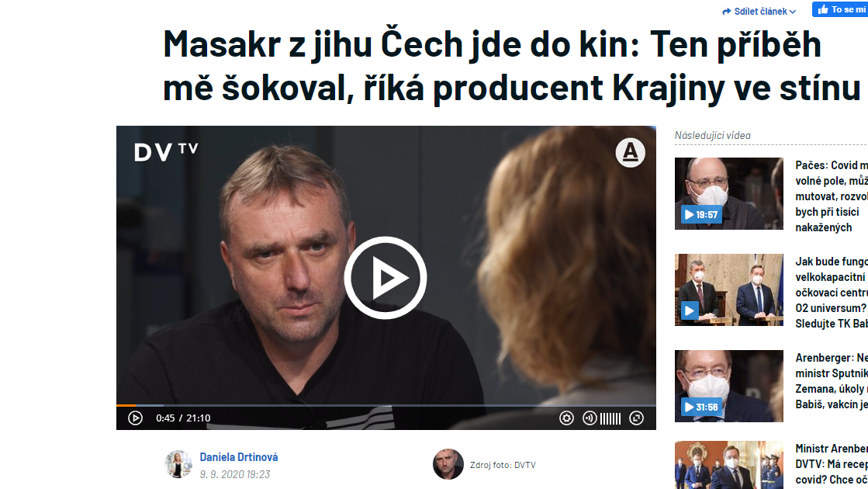Adjust the volume level bars
This screenshot has height=489, width=868.
point(610,418)
